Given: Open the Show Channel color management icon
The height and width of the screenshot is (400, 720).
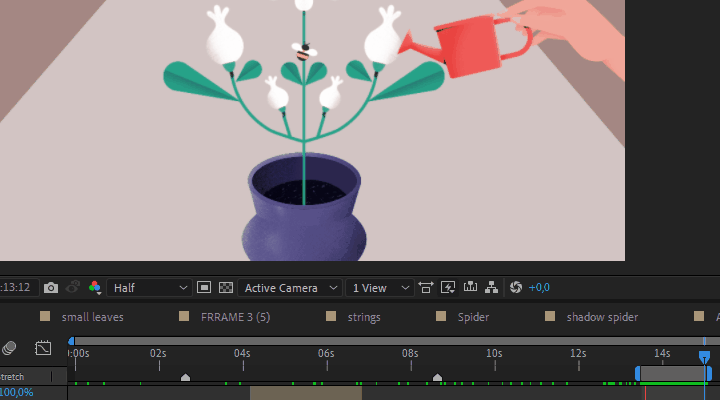Looking at the screenshot, I should pyautogui.click(x=95, y=288).
